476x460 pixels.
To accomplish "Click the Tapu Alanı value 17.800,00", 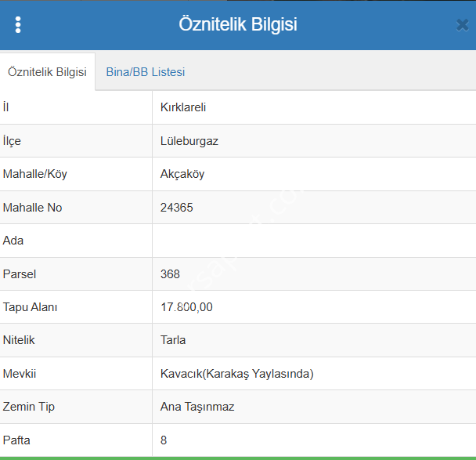I will click(186, 307).
